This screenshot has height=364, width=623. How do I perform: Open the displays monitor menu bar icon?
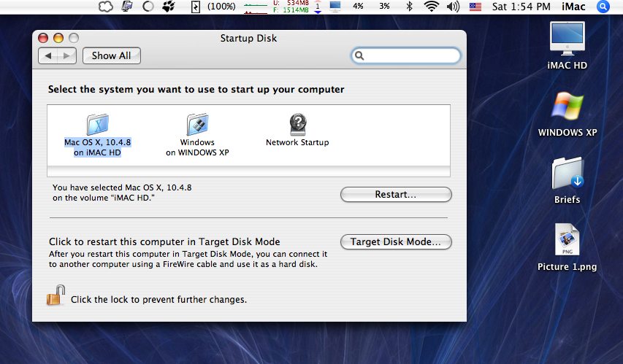tap(335, 7)
